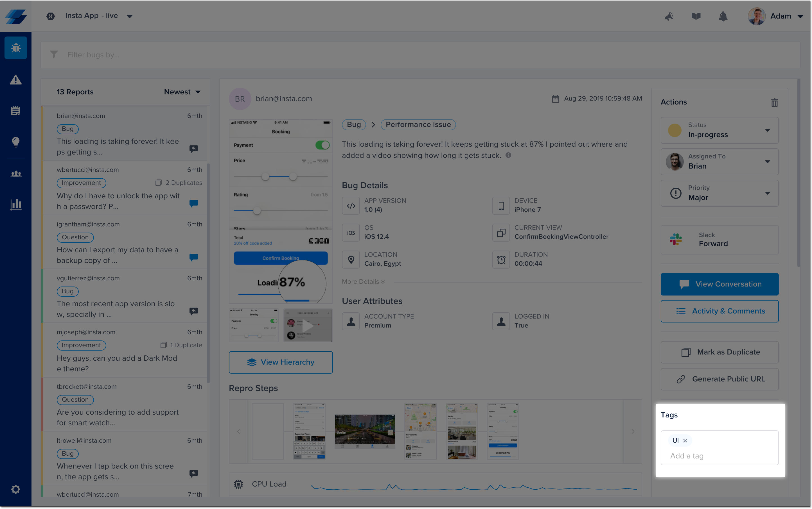The image size is (812, 509).
Task: Open the Bugs section in sidebar
Action: [x=15, y=48]
